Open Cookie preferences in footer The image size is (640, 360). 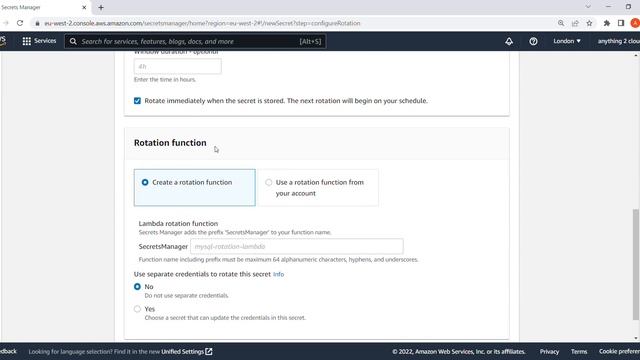point(619,351)
